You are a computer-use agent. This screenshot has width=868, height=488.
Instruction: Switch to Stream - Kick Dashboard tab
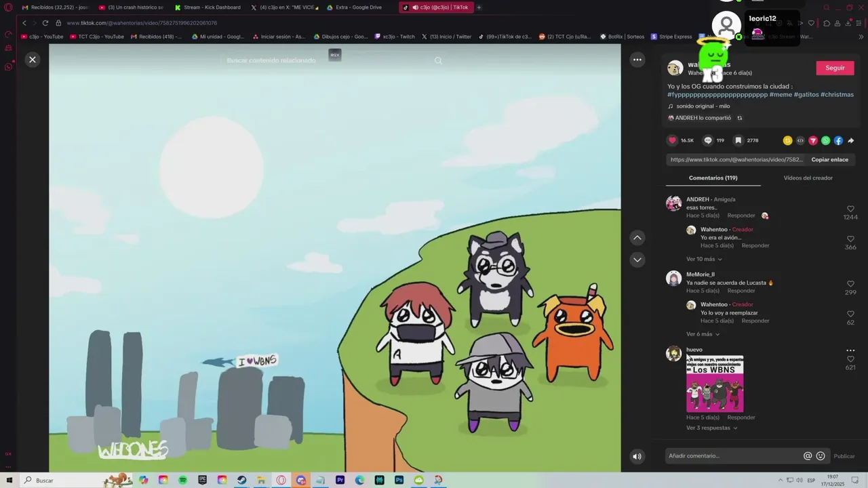click(207, 7)
